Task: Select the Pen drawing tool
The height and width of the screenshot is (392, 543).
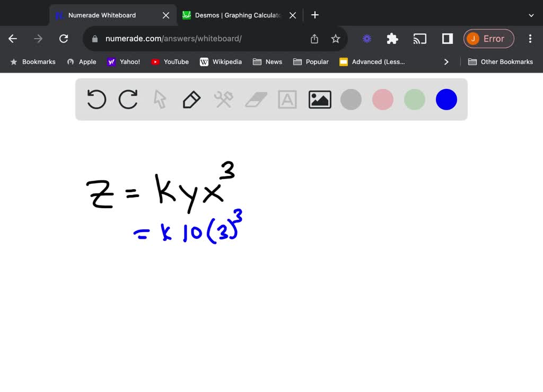Action: 191,99
